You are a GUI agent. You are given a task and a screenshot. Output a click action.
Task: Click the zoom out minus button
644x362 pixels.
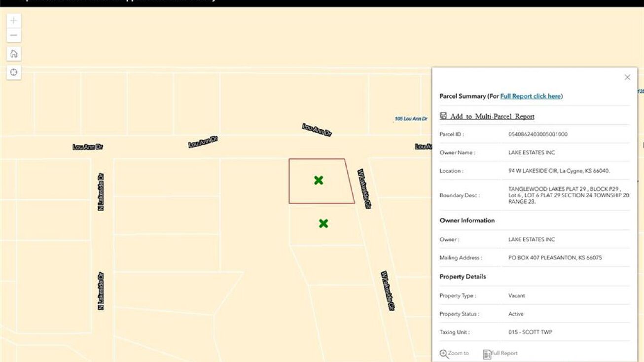pyautogui.click(x=14, y=36)
